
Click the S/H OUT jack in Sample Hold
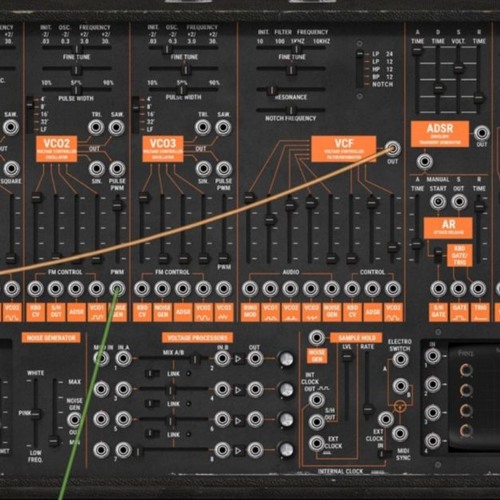pos(317,422)
